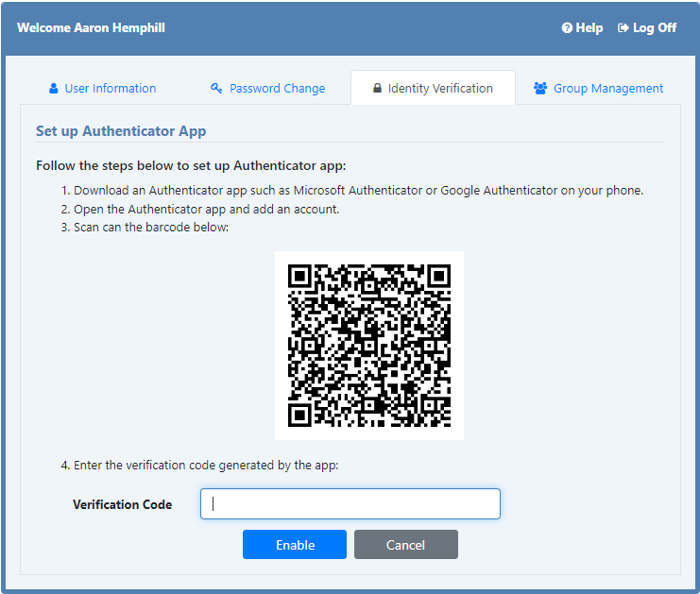Click the 'Verification Code' field label
Image resolution: width=700 pixels, height=594 pixels.
pos(122,504)
